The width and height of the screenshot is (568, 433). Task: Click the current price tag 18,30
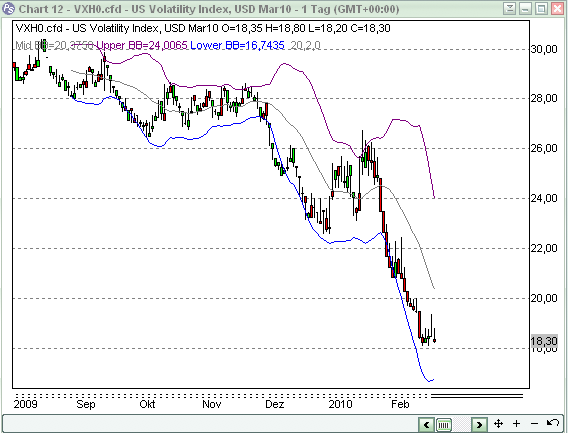[544, 341]
